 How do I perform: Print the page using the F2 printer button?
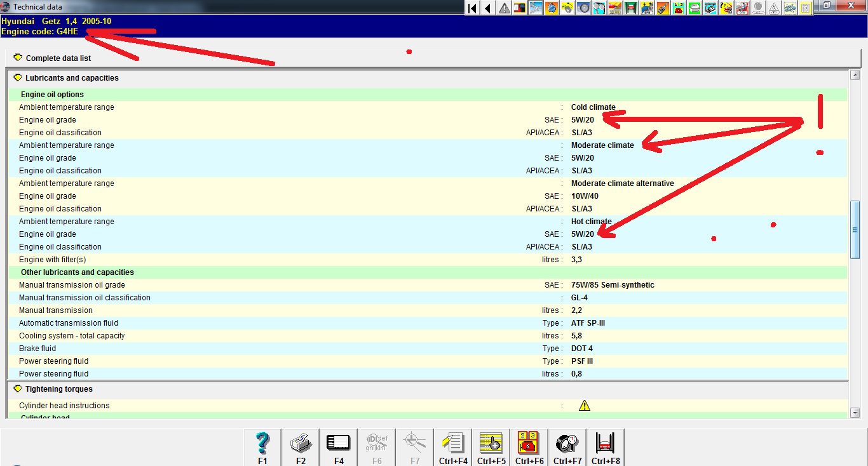coord(301,447)
